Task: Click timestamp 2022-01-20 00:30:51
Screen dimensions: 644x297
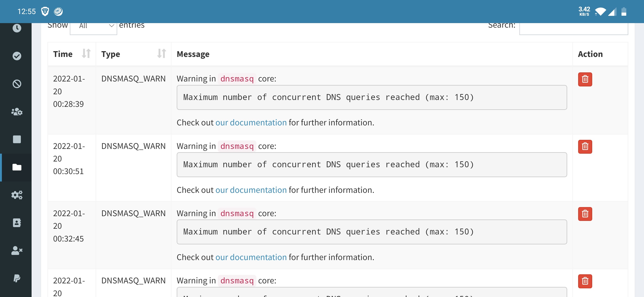Action: 69,159
